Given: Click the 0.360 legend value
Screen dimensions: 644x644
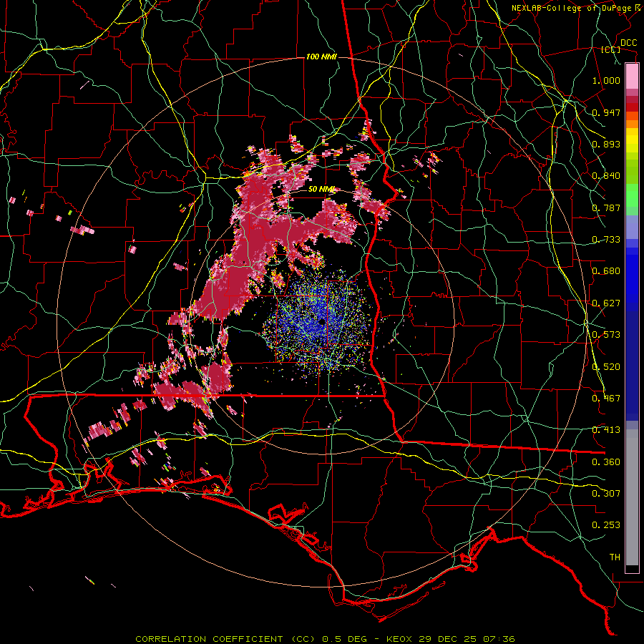Looking at the screenshot, I should click(606, 462).
